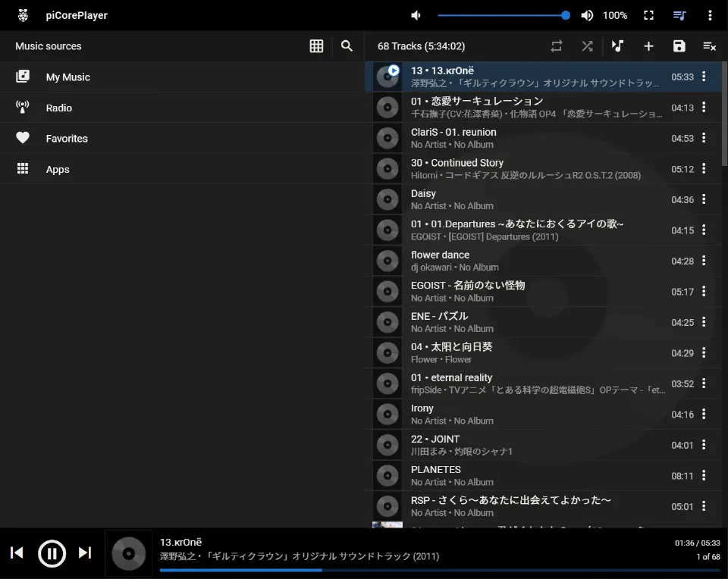Click the now playing cover art thumbnail

[x=129, y=553]
